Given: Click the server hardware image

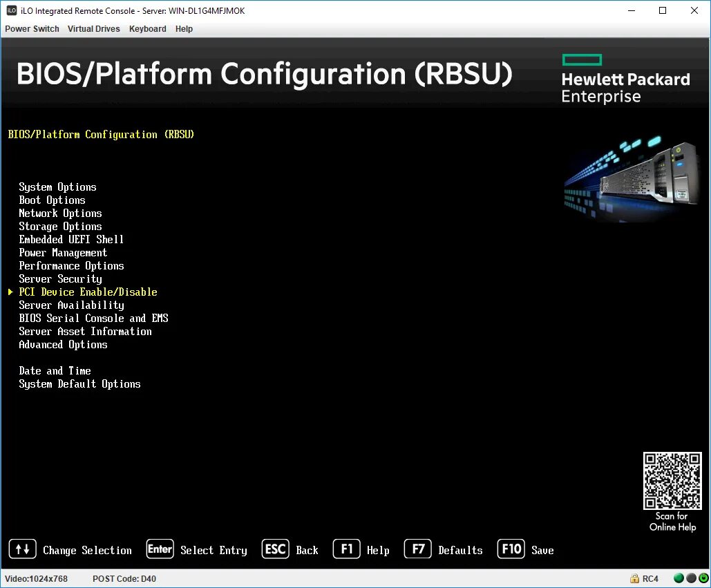Looking at the screenshot, I should 632,179.
